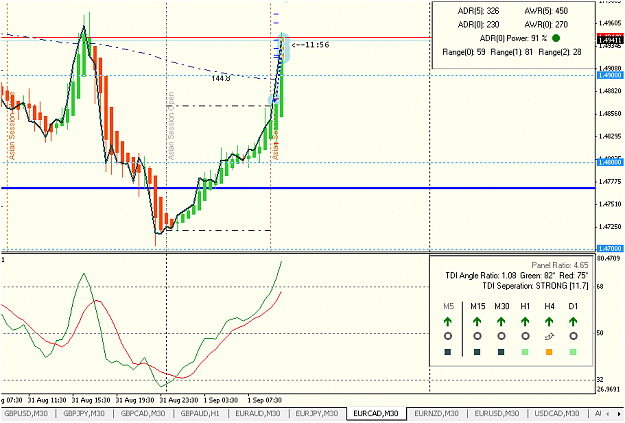The width and height of the screenshot is (625, 423).
Task: Click the active EURCAD,M30 tab
Action: pyautogui.click(x=376, y=413)
